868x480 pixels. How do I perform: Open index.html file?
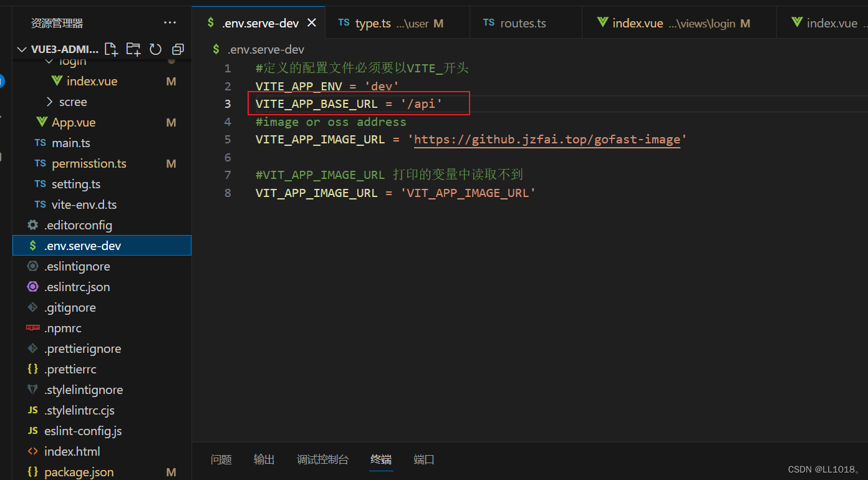(72, 451)
